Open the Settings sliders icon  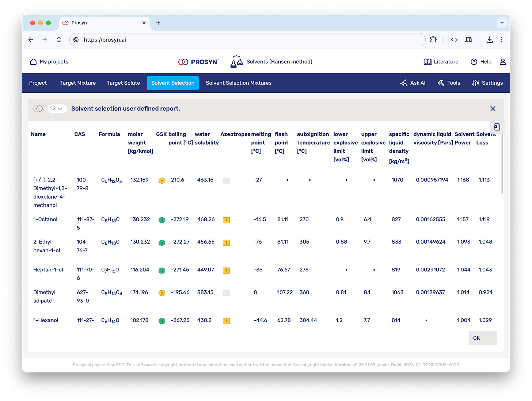(x=475, y=83)
